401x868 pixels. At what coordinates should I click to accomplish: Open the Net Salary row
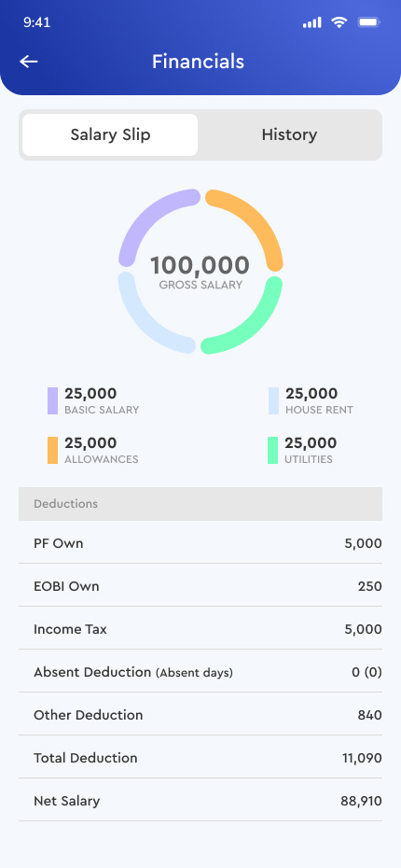(200, 800)
